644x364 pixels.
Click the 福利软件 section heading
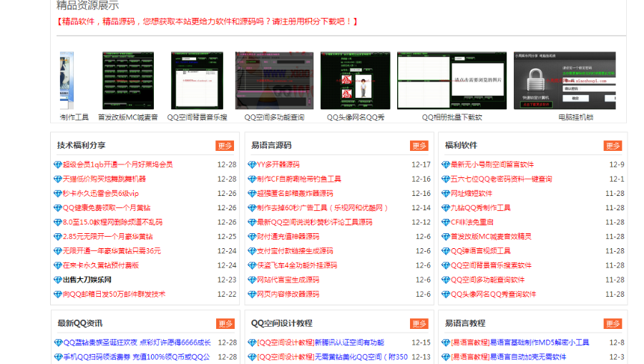pos(461,145)
